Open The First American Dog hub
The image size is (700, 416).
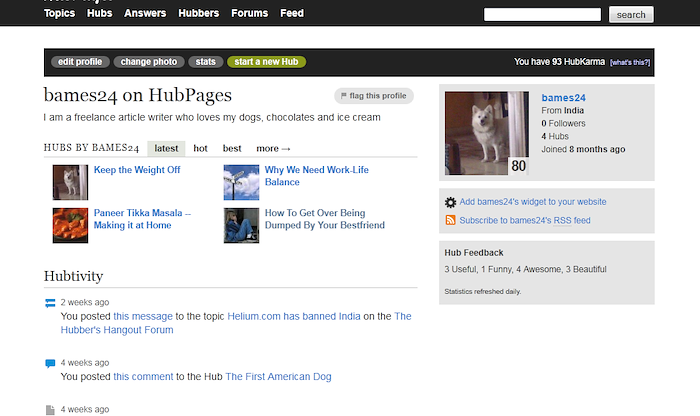point(278,377)
